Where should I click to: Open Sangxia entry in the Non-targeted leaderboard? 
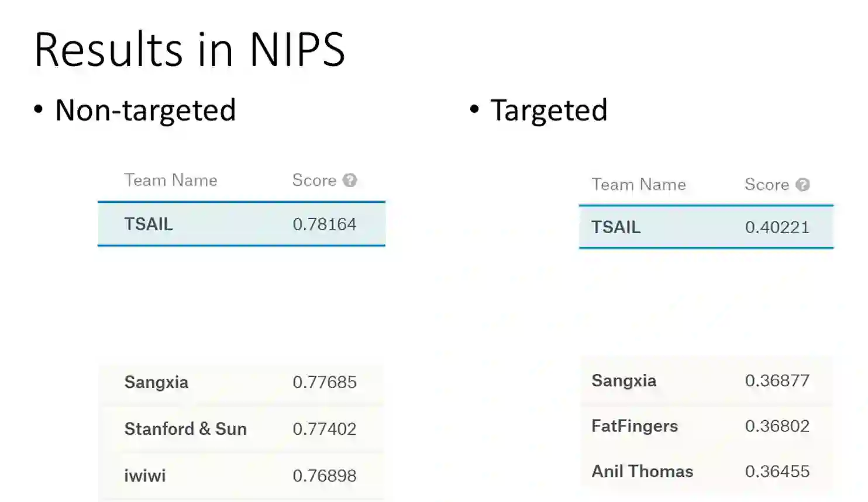coord(156,382)
